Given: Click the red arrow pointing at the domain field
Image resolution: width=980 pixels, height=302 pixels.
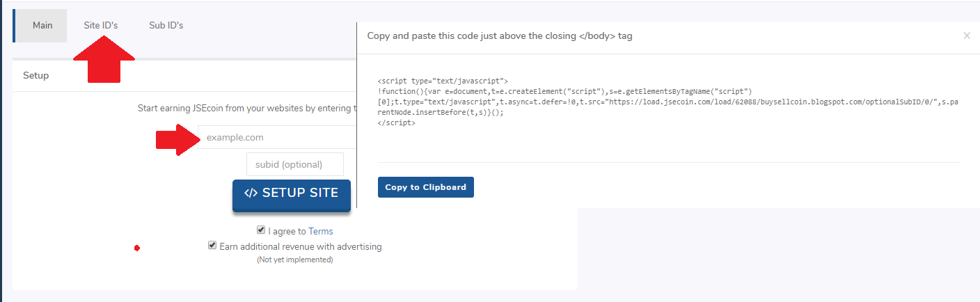Looking at the screenshot, I should pos(175,139).
